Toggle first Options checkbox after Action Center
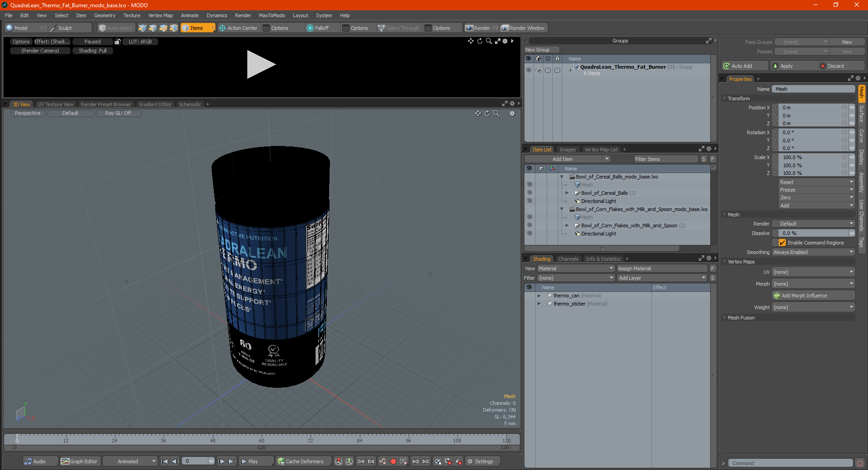 point(267,28)
